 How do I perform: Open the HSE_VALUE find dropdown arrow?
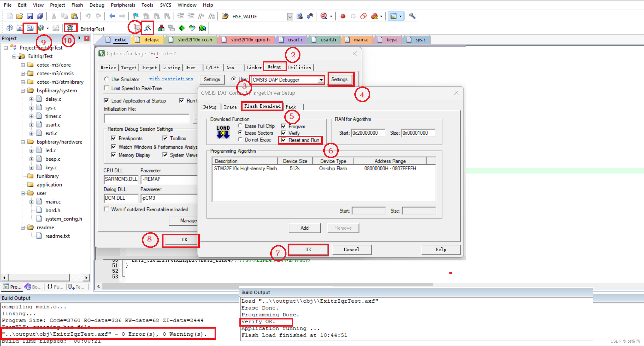(290, 17)
